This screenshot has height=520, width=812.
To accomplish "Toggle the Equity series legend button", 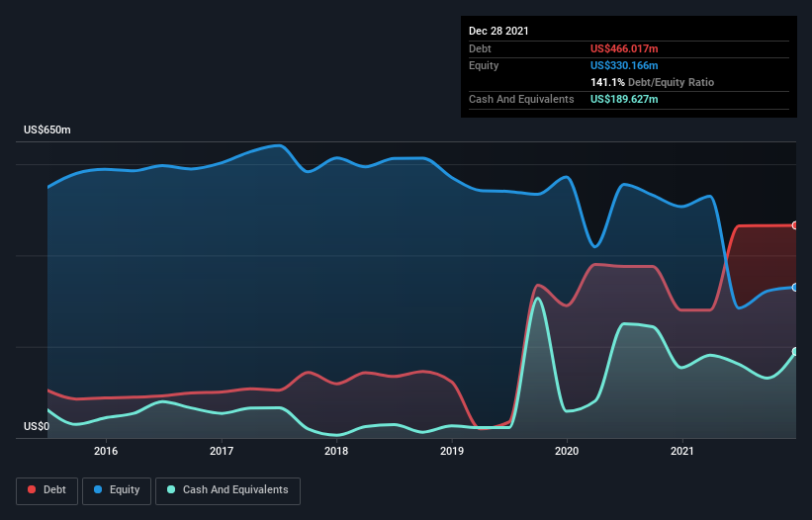I will click(117, 490).
